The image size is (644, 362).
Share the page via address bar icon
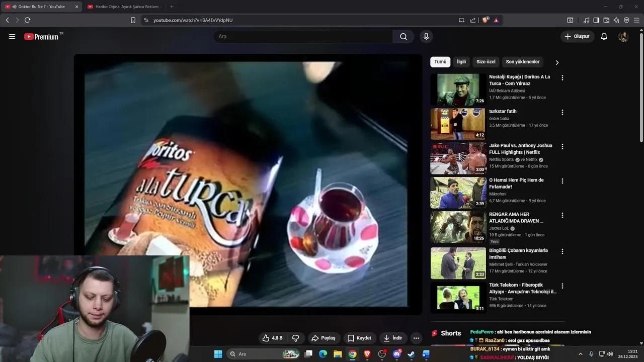(x=473, y=20)
